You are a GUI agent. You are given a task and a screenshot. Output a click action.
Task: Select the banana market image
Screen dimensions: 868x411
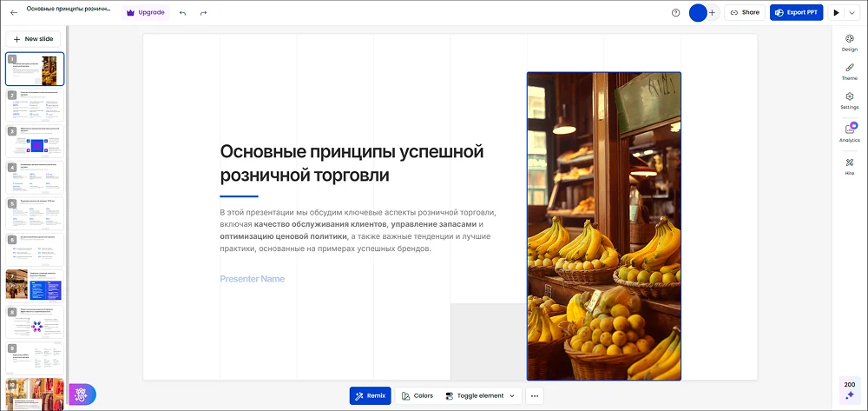tap(604, 226)
